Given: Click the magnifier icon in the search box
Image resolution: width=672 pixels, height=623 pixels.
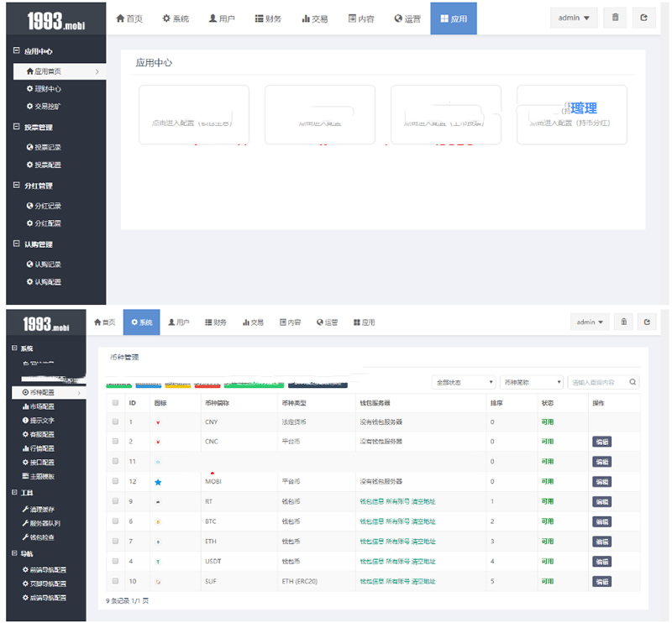Looking at the screenshot, I should [633, 382].
